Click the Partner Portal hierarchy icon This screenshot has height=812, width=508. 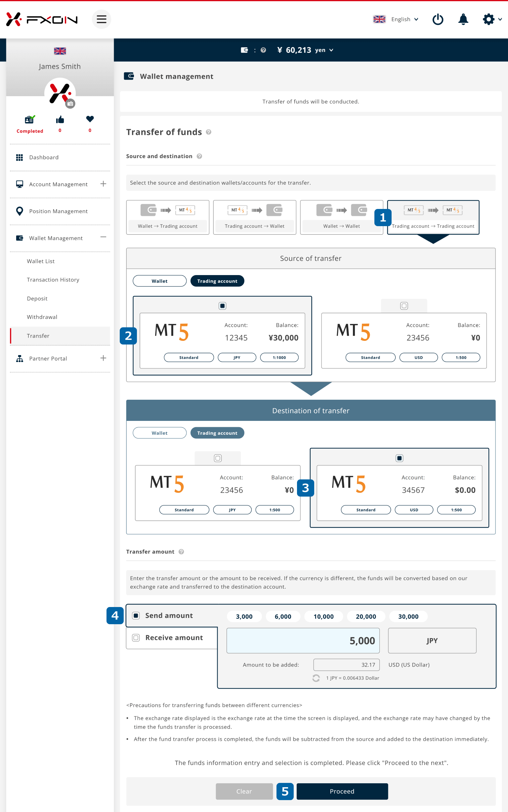20,359
